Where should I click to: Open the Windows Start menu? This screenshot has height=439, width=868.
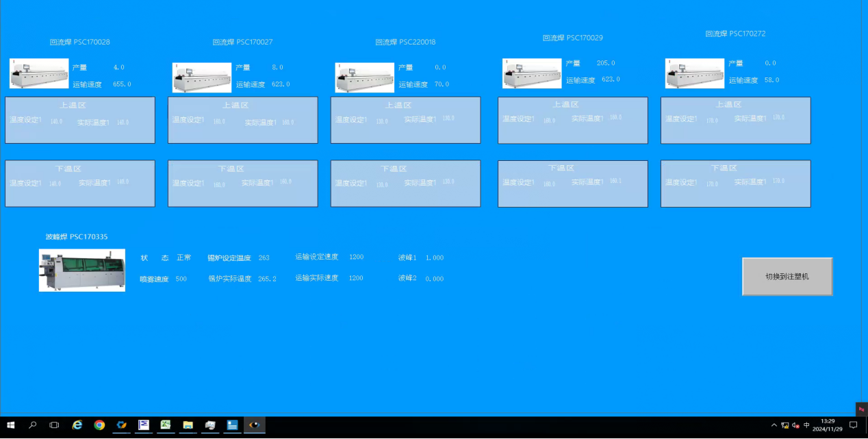pos(11,425)
